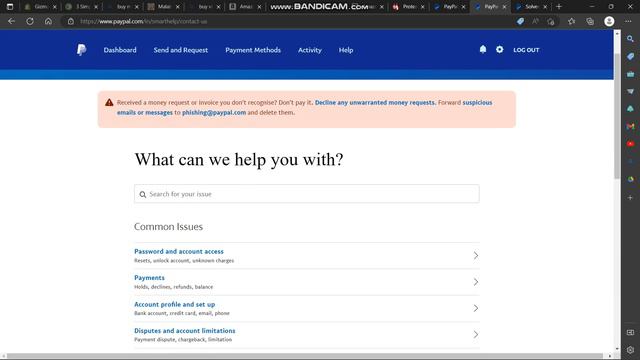Open Account profile and set up link

(x=174, y=304)
